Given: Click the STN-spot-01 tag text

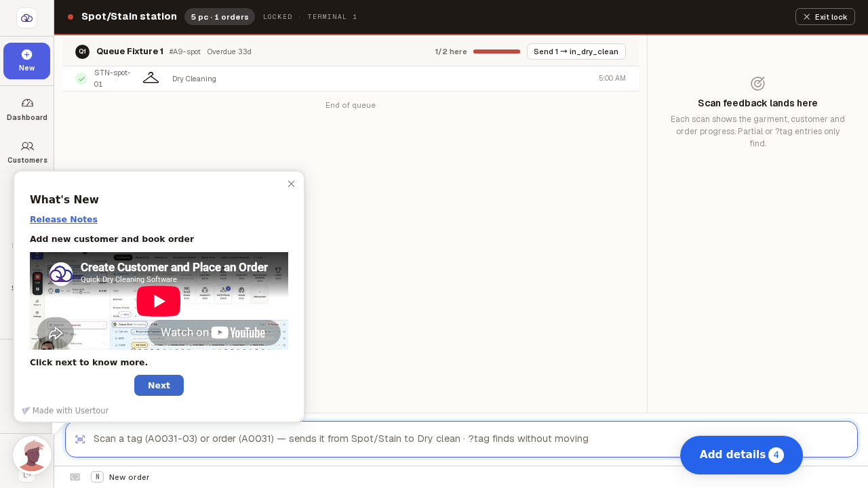Looking at the screenshot, I should tap(113, 79).
